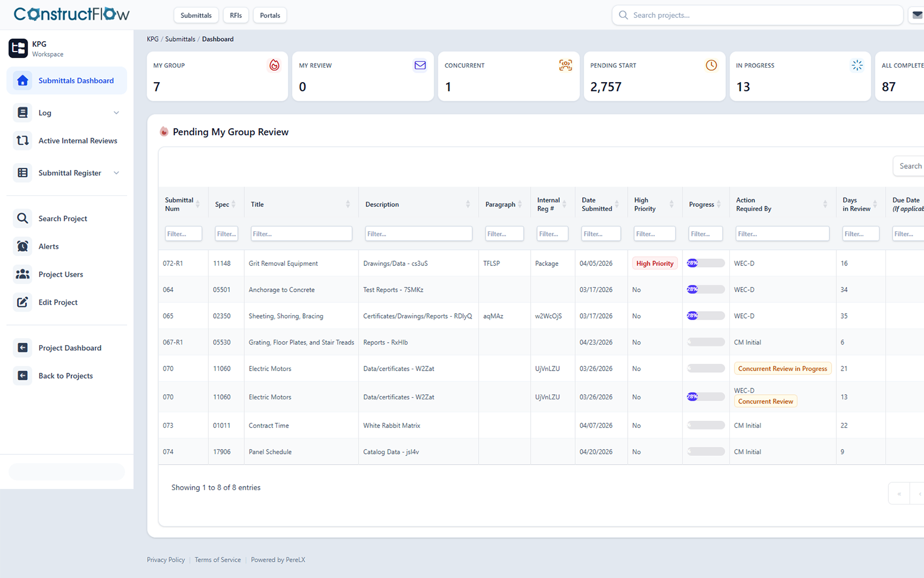The height and width of the screenshot is (578, 924).
Task: Click the table Search box
Action: coord(909,166)
